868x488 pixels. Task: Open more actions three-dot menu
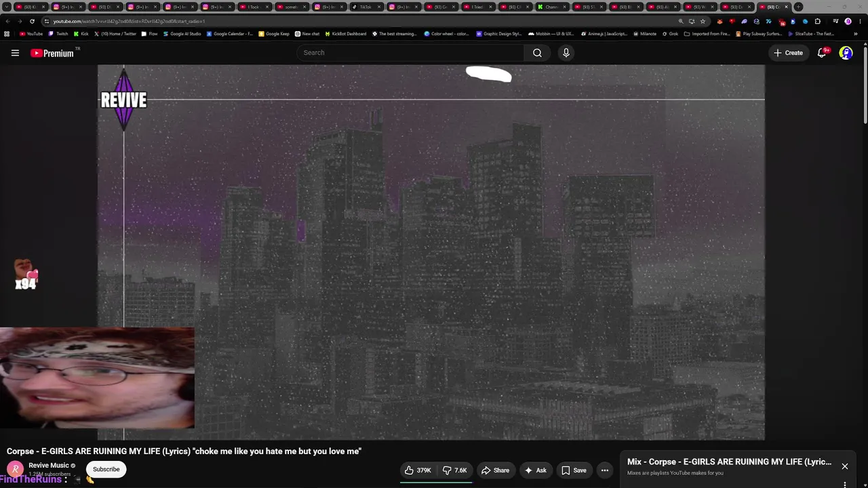click(x=605, y=470)
